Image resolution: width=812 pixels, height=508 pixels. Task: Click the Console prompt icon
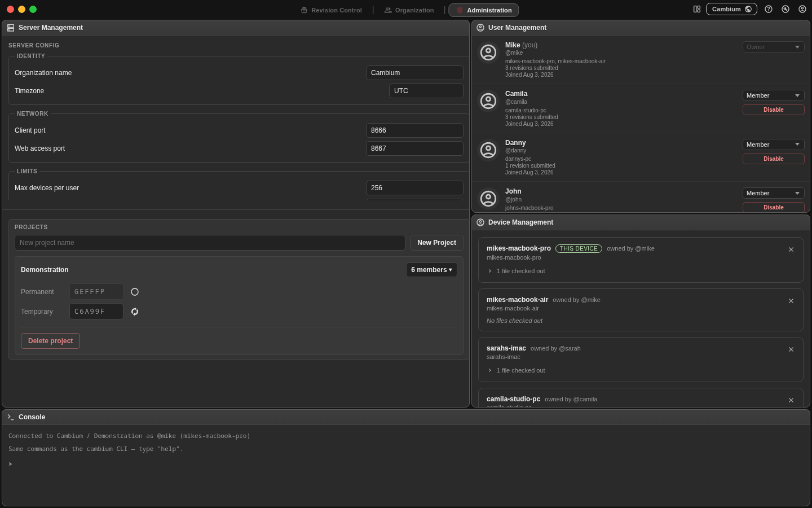(11, 417)
